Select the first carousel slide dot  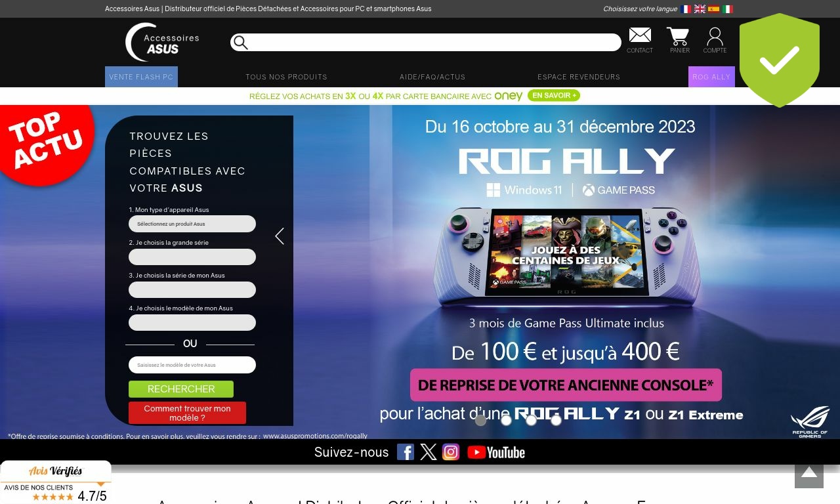click(x=481, y=421)
